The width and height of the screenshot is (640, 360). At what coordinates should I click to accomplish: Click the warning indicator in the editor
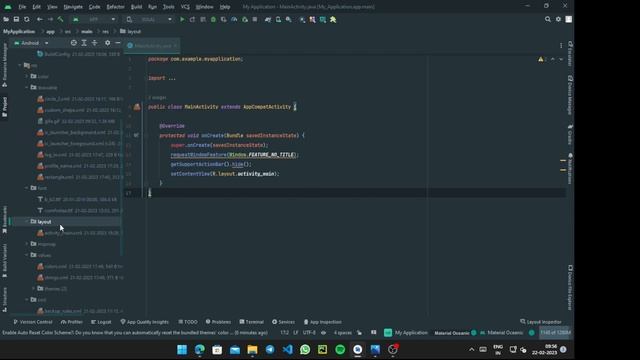click(x=541, y=59)
